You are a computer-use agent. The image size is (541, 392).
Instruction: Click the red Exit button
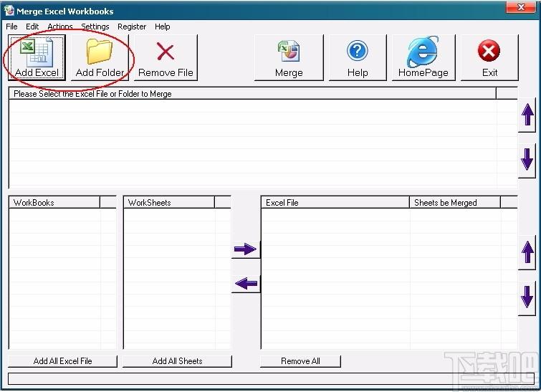point(489,57)
